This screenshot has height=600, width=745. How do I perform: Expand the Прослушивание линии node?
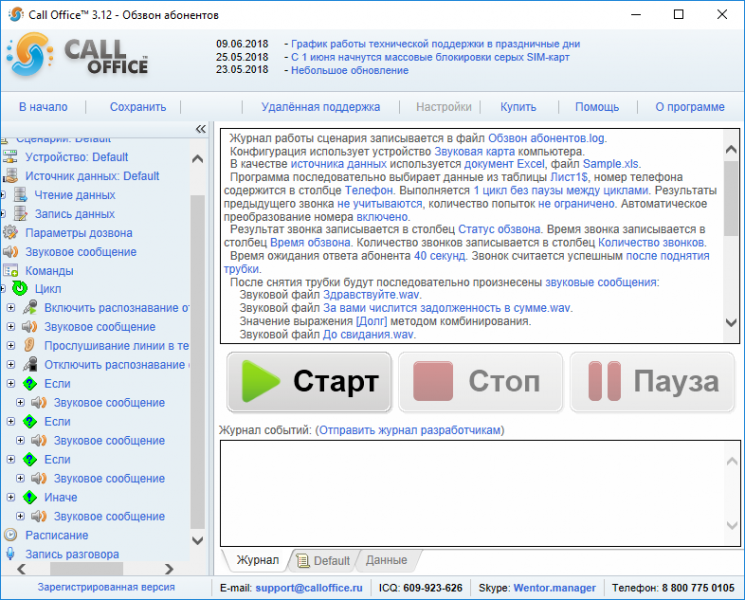coord(11,345)
